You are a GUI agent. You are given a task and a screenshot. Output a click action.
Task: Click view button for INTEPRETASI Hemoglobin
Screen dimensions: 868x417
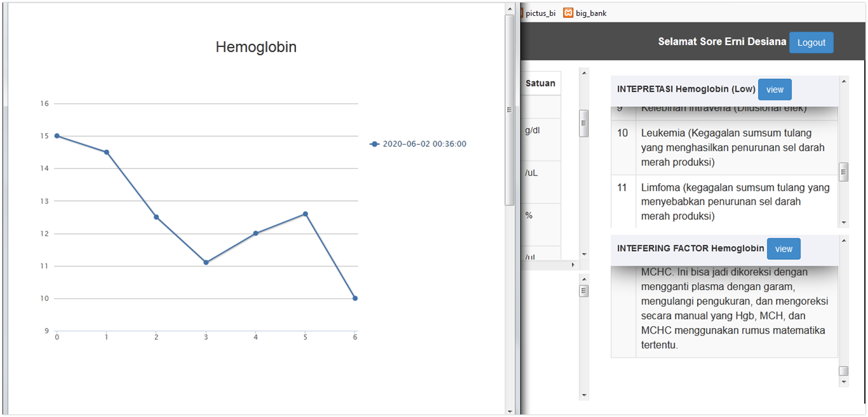(x=775, y=90)
